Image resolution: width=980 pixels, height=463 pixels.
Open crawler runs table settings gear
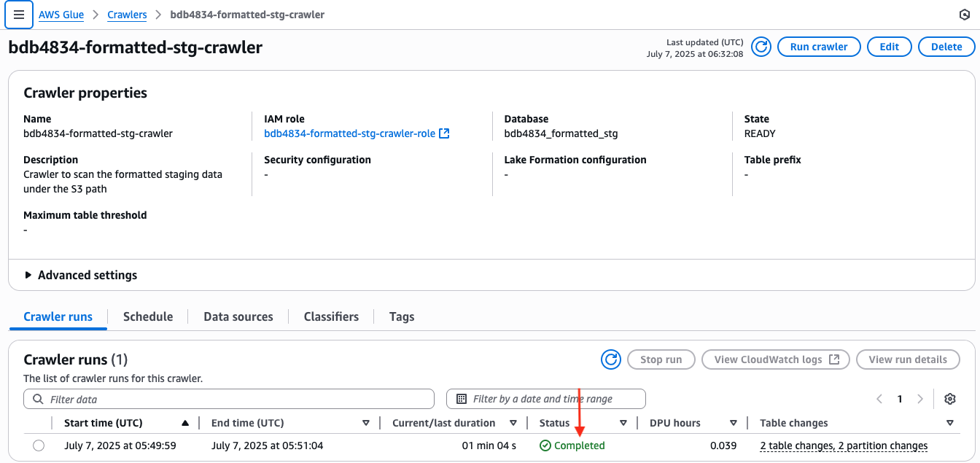click(x=949, y=399)
